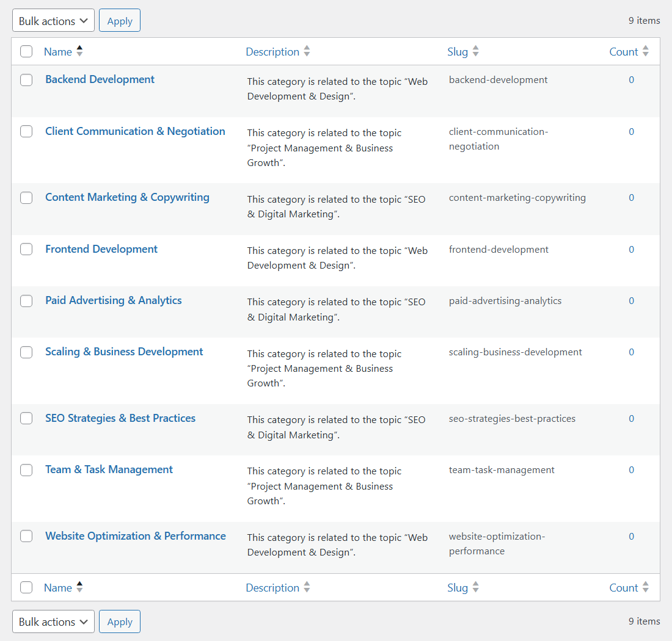
Task: Tick the Team & Task Management checkbox
Action: coord(26,469)
